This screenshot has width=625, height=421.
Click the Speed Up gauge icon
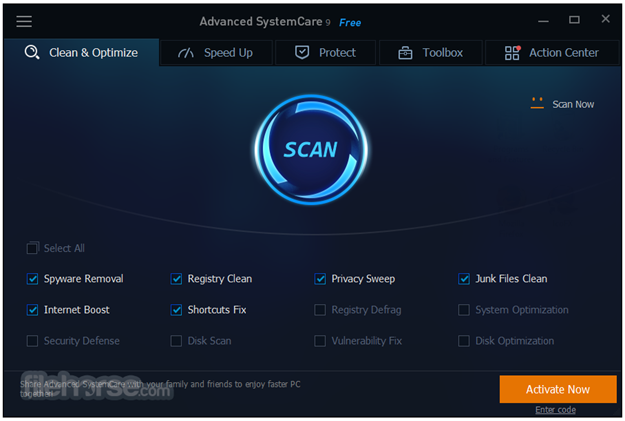(185, 53)
